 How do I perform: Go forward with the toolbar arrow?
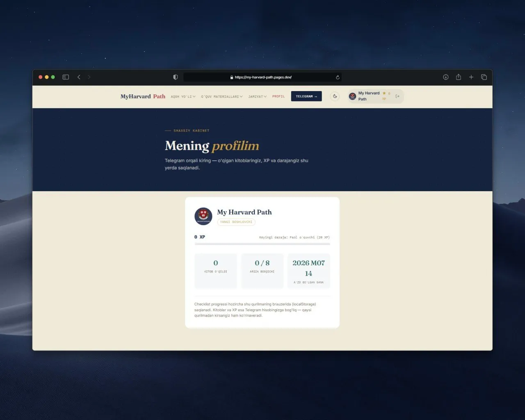(89, 77)
